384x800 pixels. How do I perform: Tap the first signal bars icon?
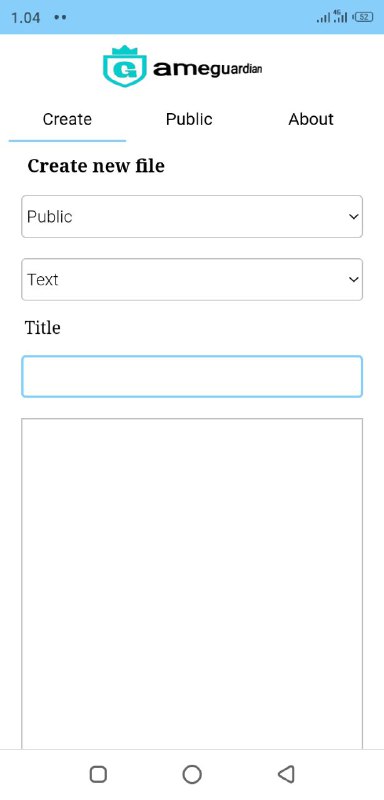[323, 18]
